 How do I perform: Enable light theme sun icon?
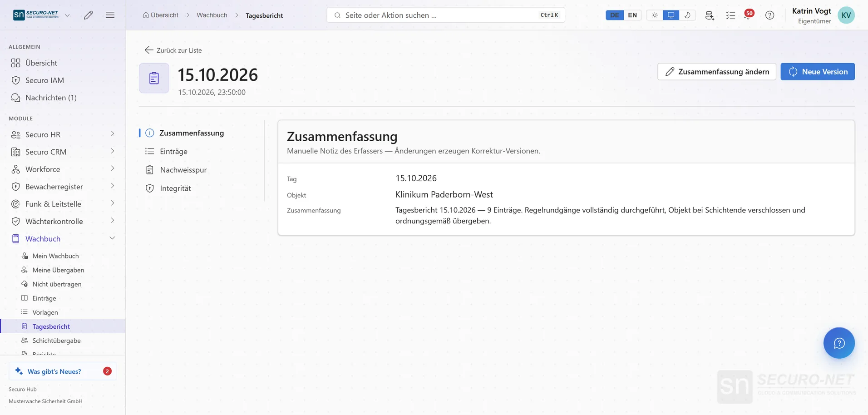coord(655,15)
